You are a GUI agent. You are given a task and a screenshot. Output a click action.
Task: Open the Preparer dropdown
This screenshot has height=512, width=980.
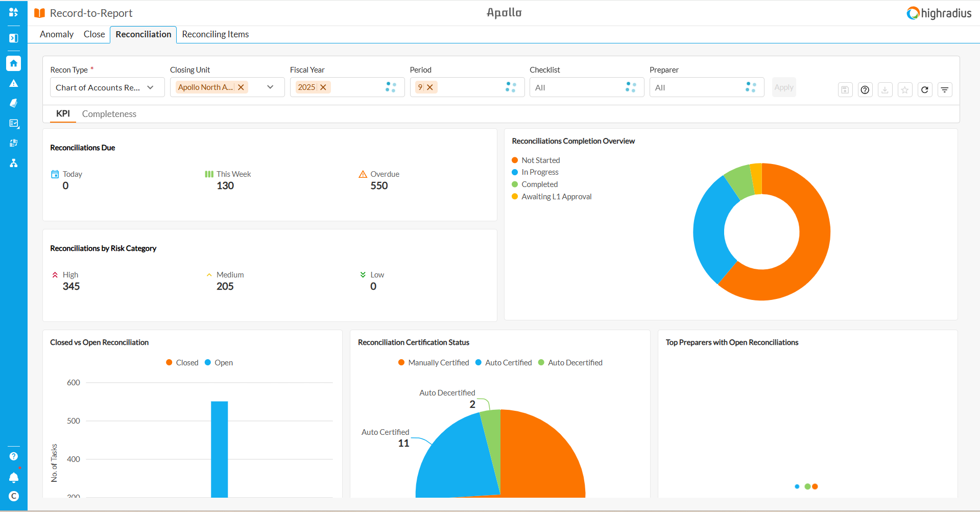(706, 87)
